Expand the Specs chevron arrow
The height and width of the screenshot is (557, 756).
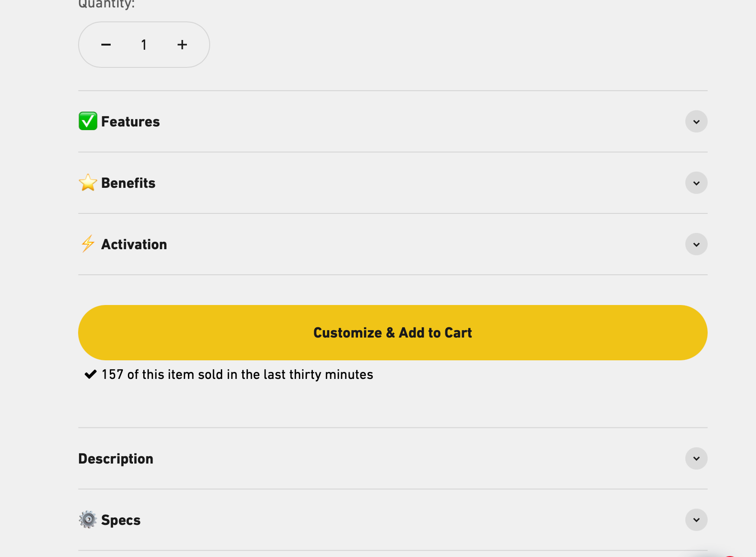point(696,520)
